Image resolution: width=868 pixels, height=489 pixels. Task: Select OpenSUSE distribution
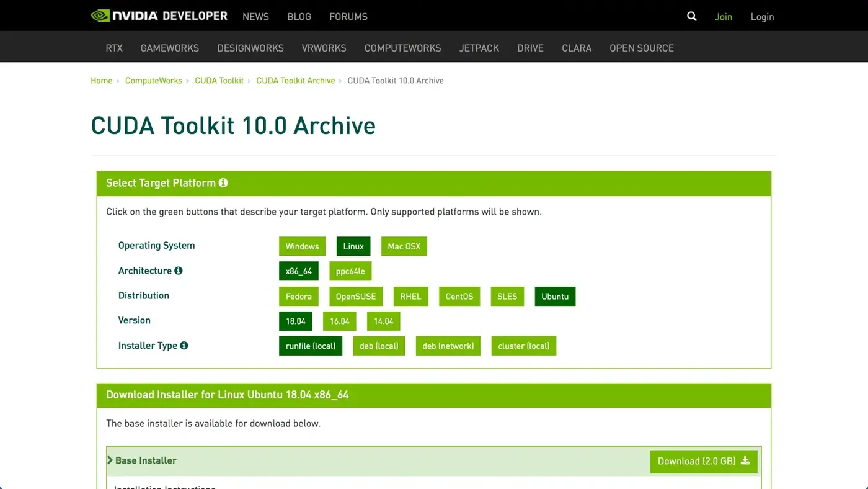coord(356,296)
